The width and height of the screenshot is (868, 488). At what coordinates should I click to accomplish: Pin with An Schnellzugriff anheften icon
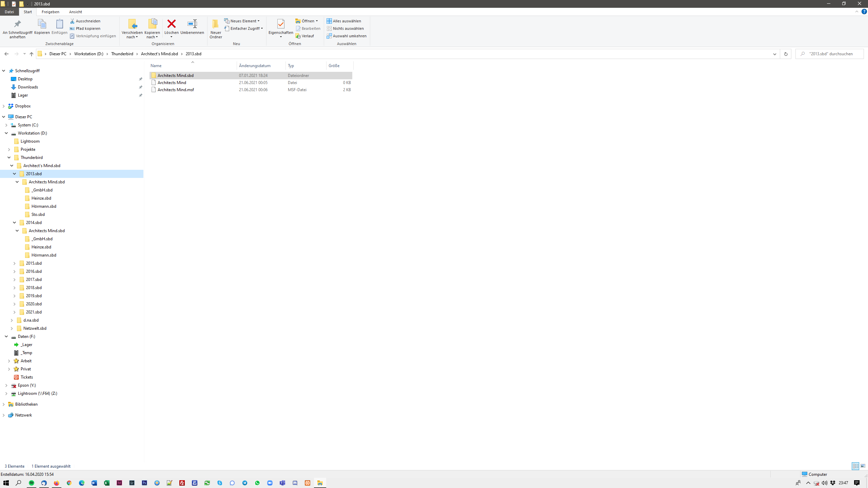(17, 24)
